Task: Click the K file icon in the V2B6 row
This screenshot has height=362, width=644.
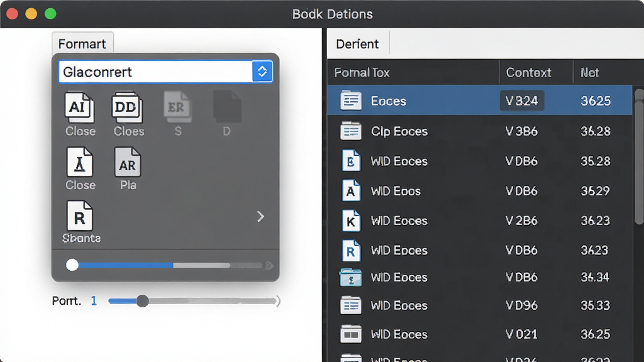Action: tap(351, 221)
